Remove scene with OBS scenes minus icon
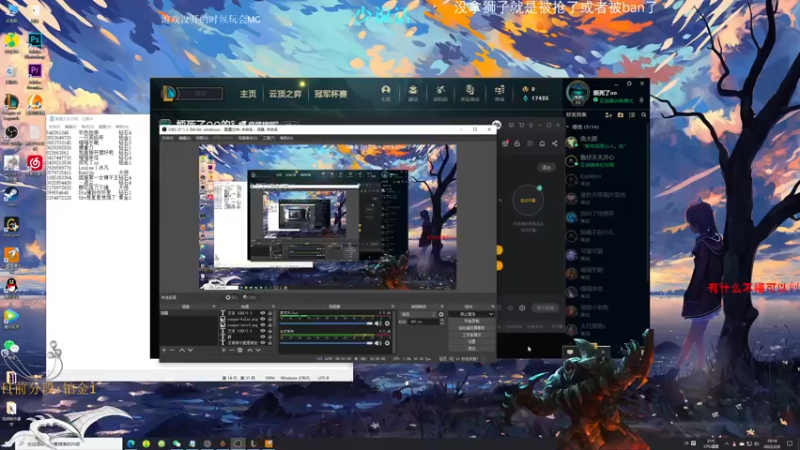 pos(172,351)
